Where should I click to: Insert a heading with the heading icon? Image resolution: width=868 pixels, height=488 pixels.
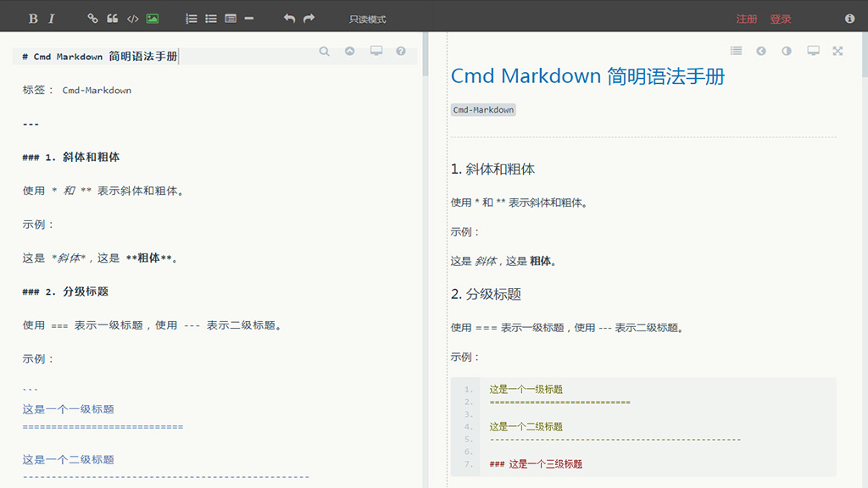231,19
